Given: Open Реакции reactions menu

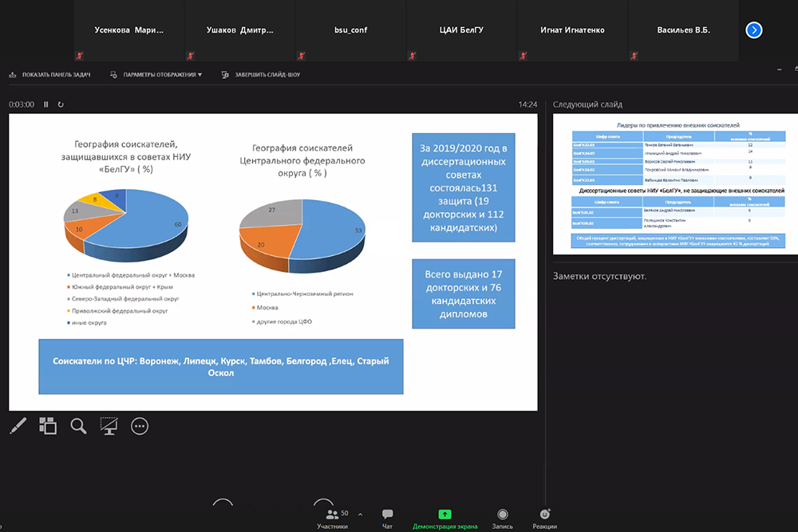Looking at the screenshot, I should (545, 518).
